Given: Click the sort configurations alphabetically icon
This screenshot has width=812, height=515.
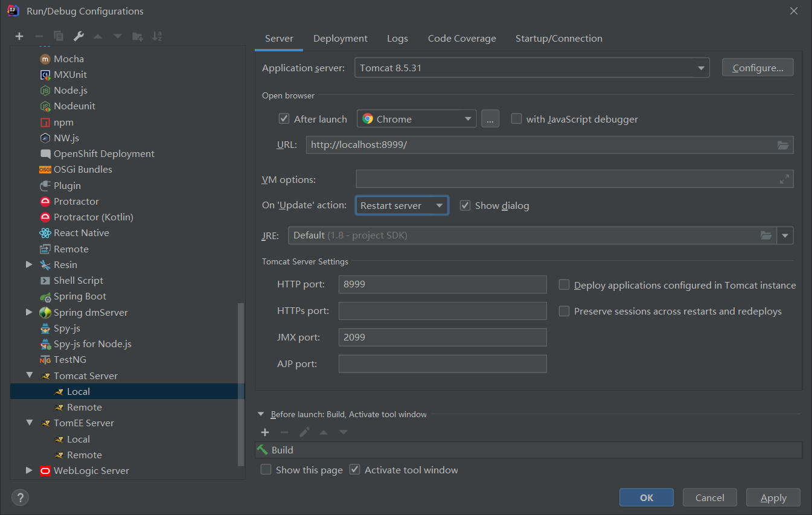Looking at the screenshot, I should (x=157, y=36).
